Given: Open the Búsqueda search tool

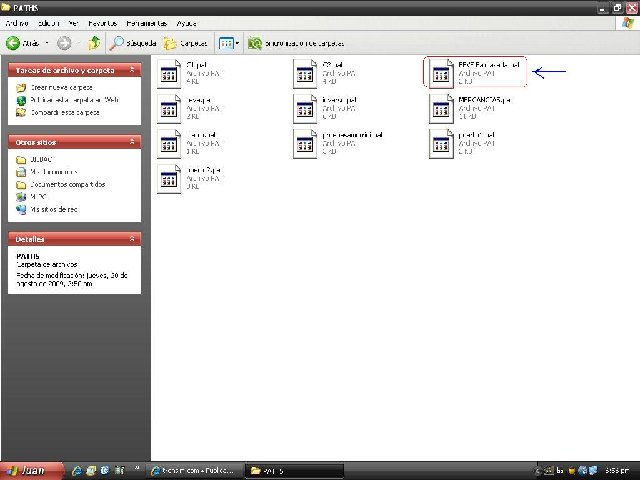Looking at the screenshot, I should [132, 43].
